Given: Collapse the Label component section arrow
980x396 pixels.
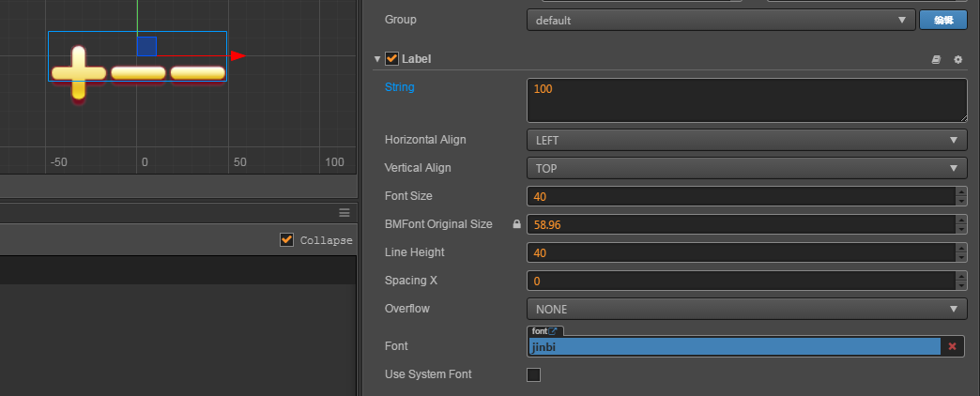Looking at the screenshot, I should pos(377,59).
